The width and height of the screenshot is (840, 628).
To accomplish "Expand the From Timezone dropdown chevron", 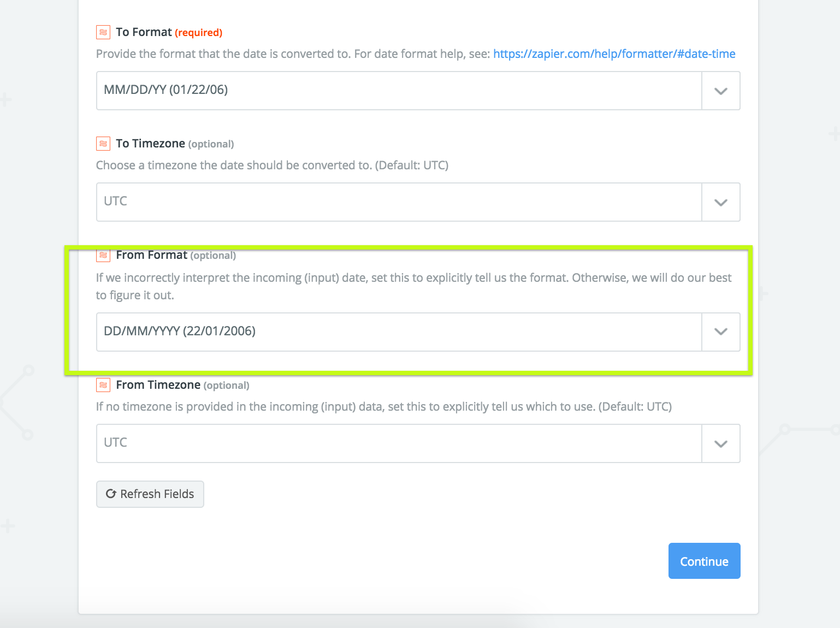I will click(721, 443).
